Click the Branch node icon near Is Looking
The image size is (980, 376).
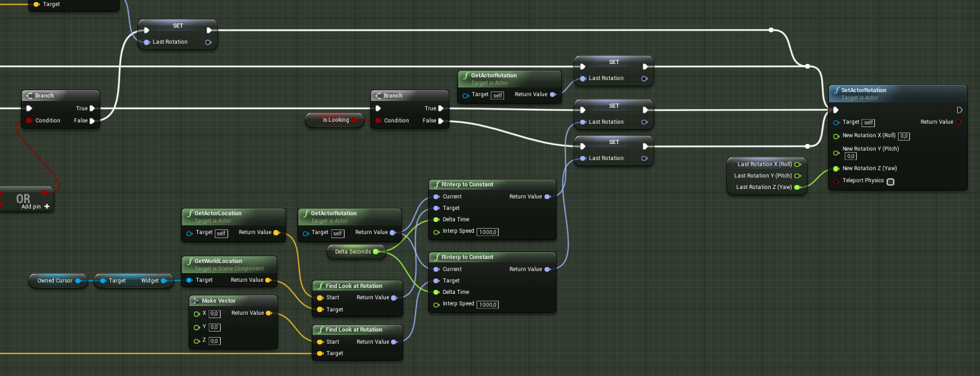coord(378,96)
